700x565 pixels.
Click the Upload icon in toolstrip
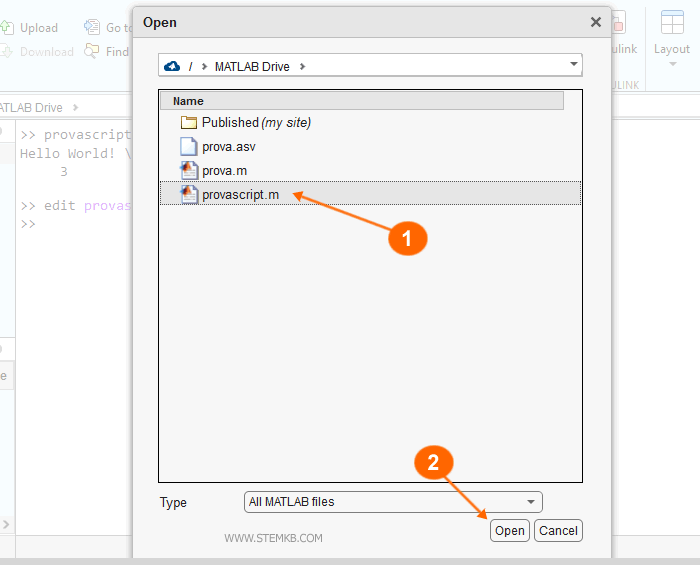(x=6, y=28)
